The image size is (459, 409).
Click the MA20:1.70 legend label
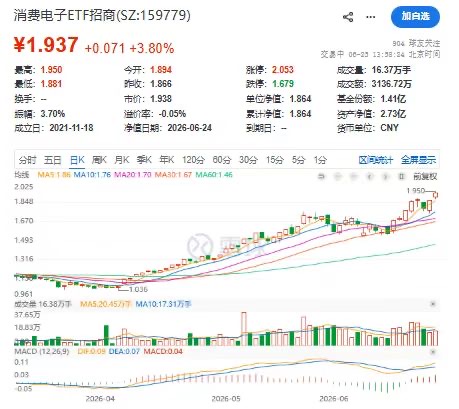click(x=133, y=175)
